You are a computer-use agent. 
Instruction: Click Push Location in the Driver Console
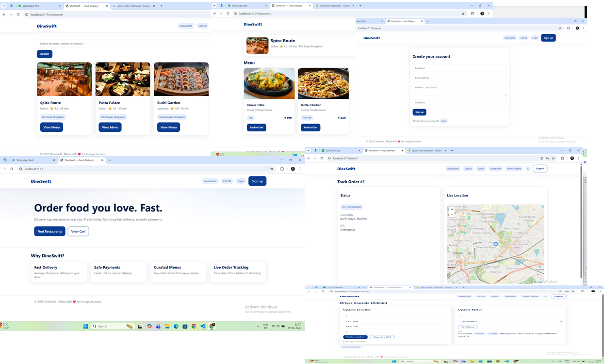(356, 337)
